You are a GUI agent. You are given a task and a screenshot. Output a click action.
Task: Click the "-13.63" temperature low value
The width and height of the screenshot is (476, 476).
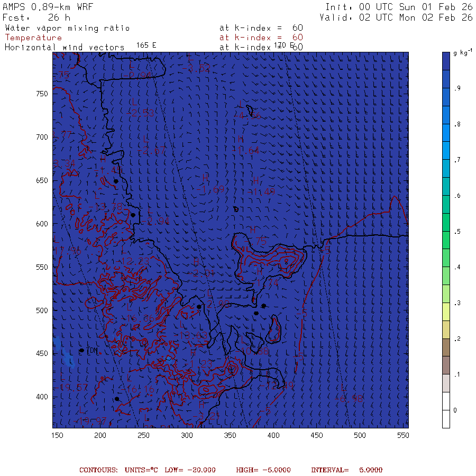(x=190, y=336)
